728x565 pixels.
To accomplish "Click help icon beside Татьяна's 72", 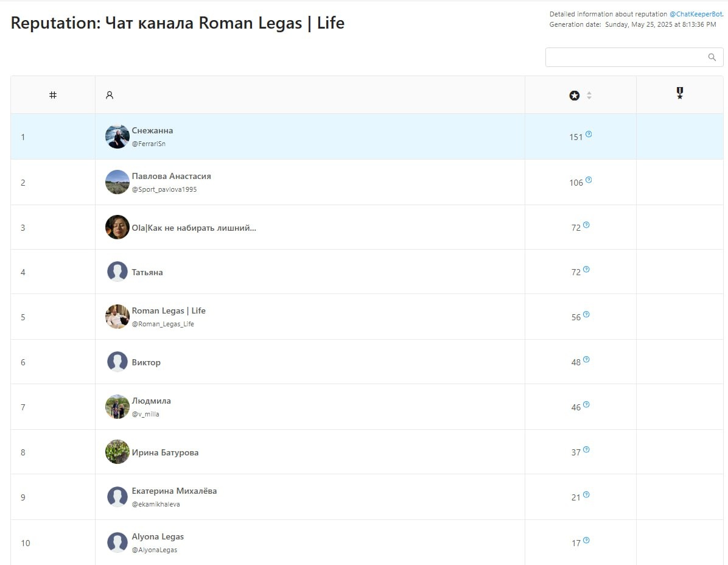I will (x=586, y=269).
